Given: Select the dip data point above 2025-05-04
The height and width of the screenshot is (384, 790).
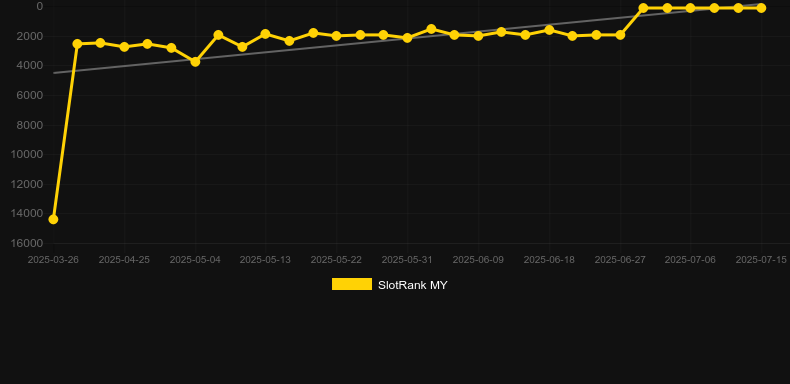Looking at the screenshot, I should coord(195,61).
